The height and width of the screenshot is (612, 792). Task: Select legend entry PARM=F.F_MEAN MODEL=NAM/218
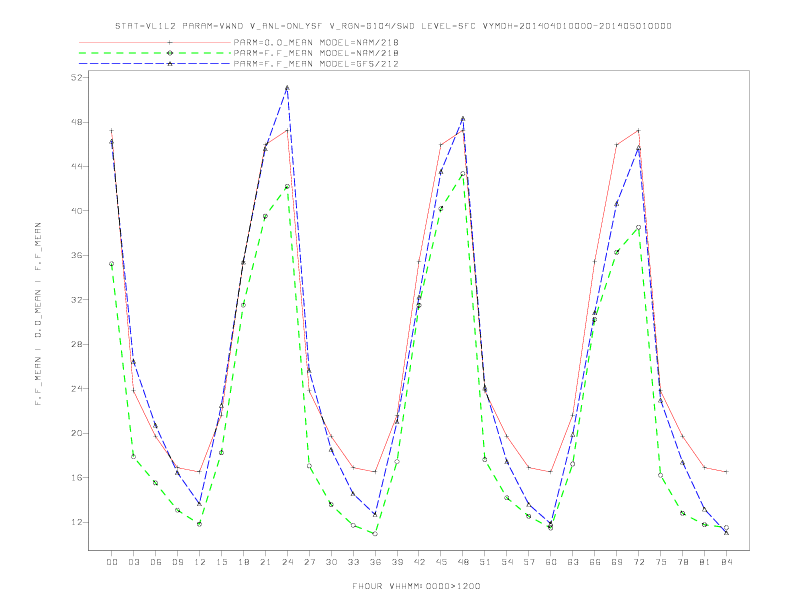[316, 53]
